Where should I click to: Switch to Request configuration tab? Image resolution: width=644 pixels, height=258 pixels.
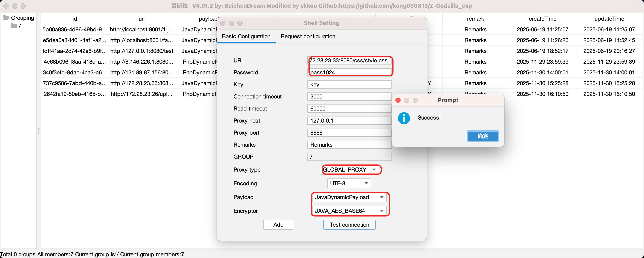[308, 37]
